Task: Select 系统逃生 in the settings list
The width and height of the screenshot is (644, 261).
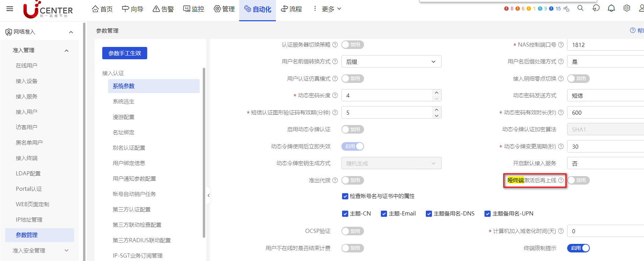Action: tap(124, 101)
